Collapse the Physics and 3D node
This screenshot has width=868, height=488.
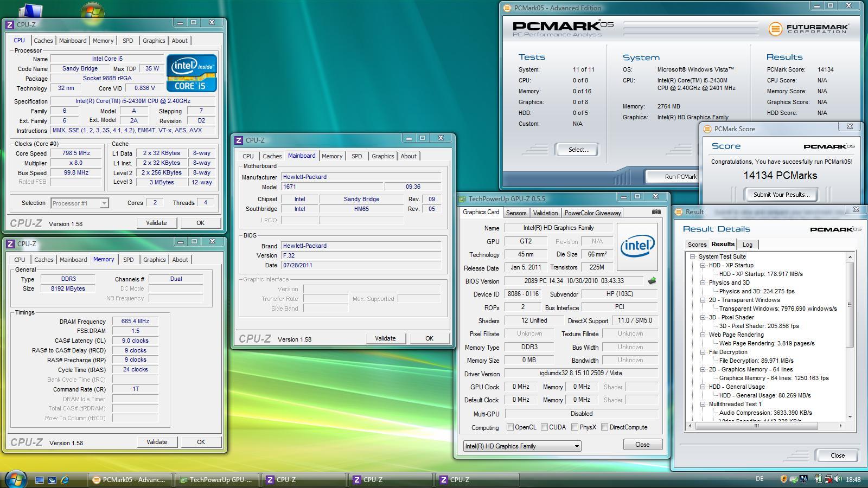(x=703, y=283)
